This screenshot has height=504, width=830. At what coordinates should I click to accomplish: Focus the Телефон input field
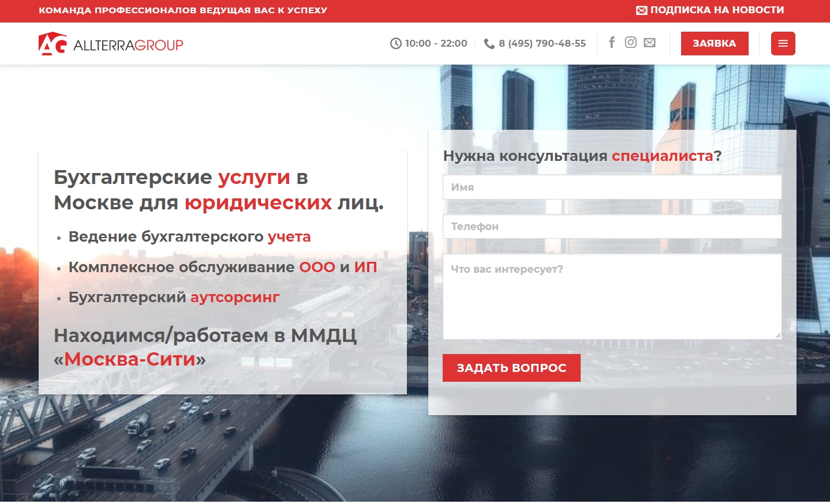[x=612, y=227]
